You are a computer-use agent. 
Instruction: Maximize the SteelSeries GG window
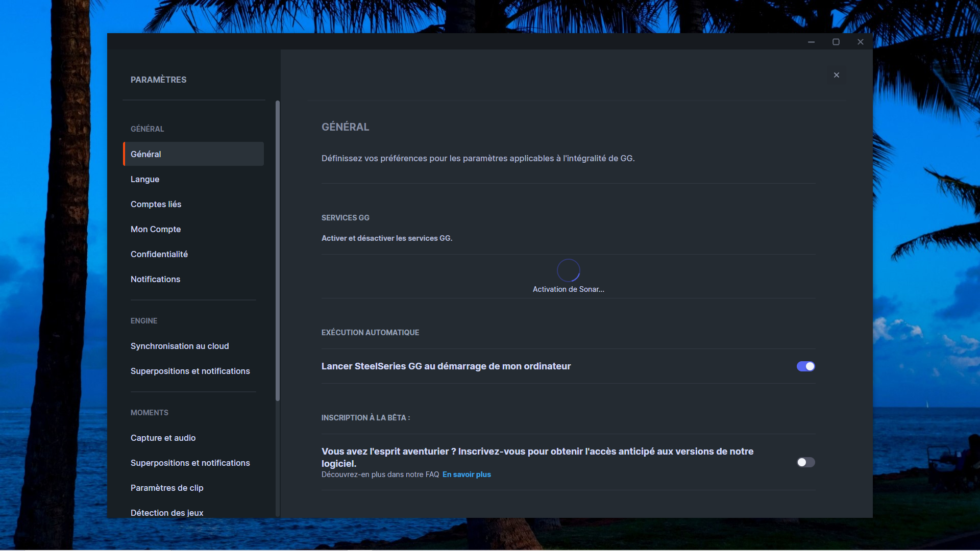click(x=836, y=42)
